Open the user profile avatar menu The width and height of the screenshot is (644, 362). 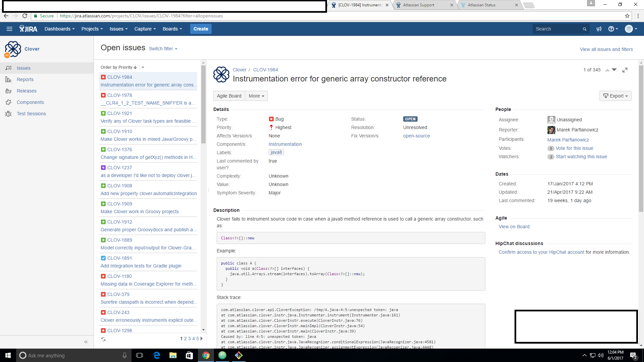coord(631,29)
